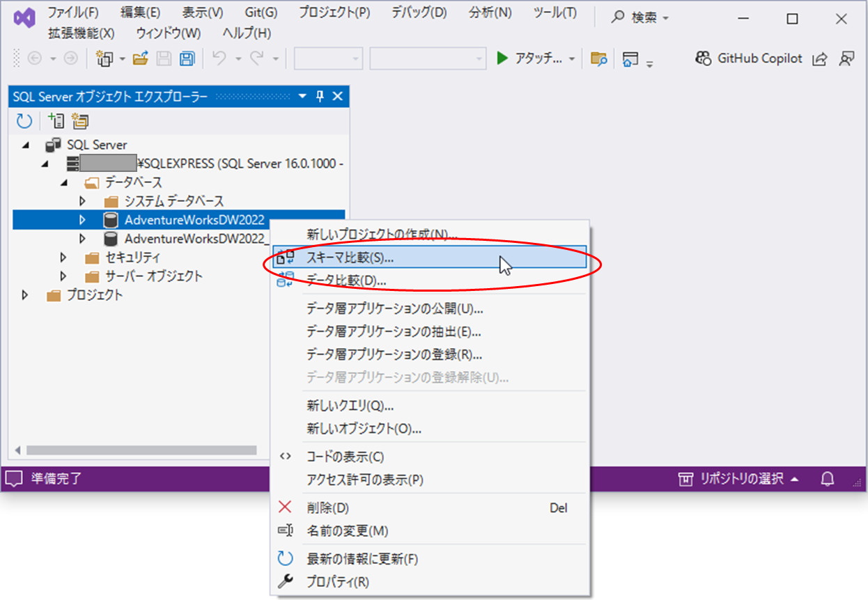The width and height of the screenshot is (868, 600).
Task: Click the Live Share feedback icon
Action: pos(846,58)
